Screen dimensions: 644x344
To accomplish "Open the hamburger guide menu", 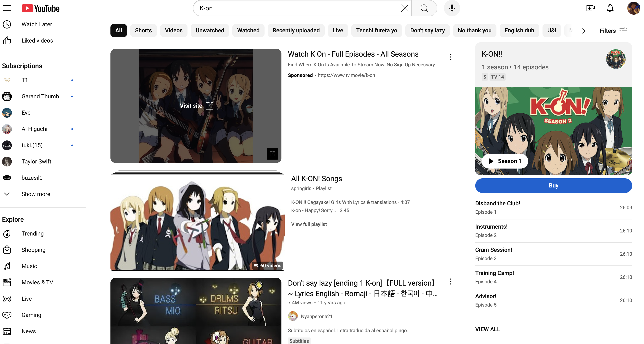I will click(x=7, y=8).
